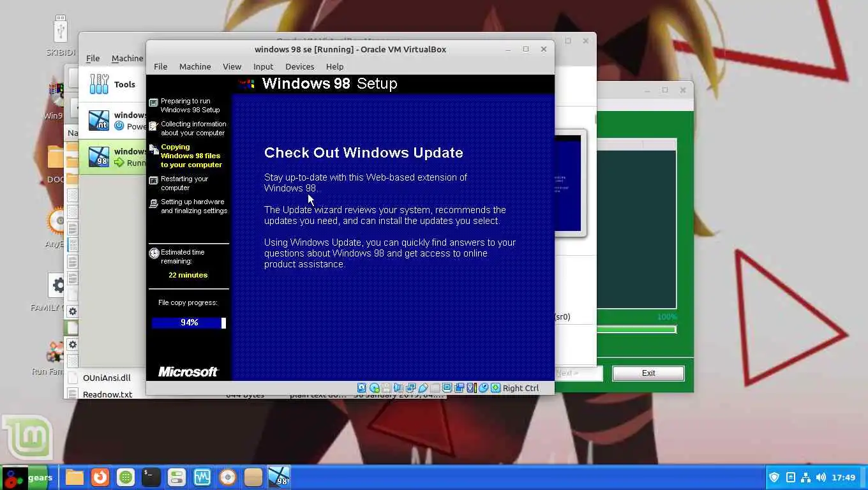Select Readnow.txt in the file manager list
Image resolution: width=868 pixels, height=490 pixels.
point(107,394)
